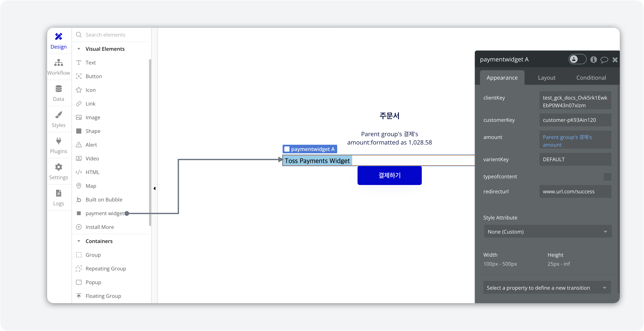The height and width of the screenshot is (331, 644).
Task: Check the typeofcontent checkbox
Action: [x=608, y=177]
